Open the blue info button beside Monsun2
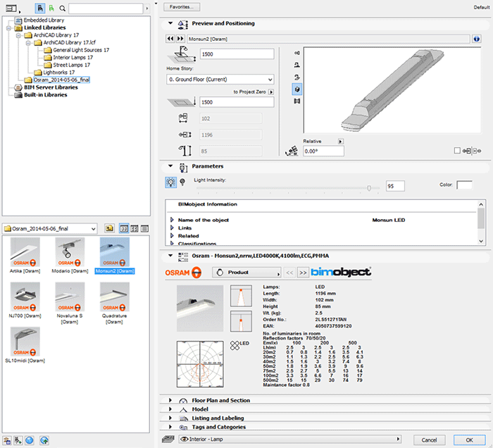 point(477,39)
